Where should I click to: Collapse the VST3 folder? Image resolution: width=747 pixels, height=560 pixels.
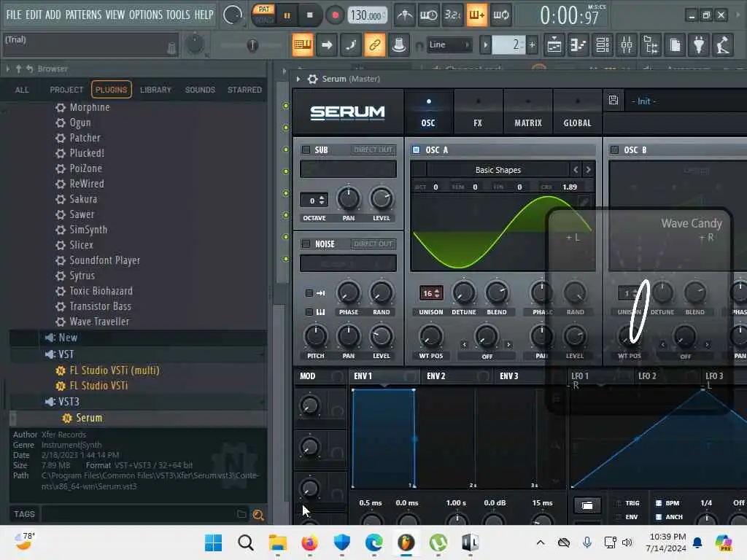point(68,402)
